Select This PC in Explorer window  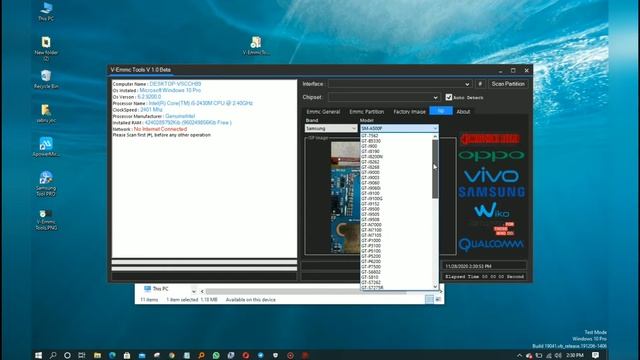click(x=156, y=289)
